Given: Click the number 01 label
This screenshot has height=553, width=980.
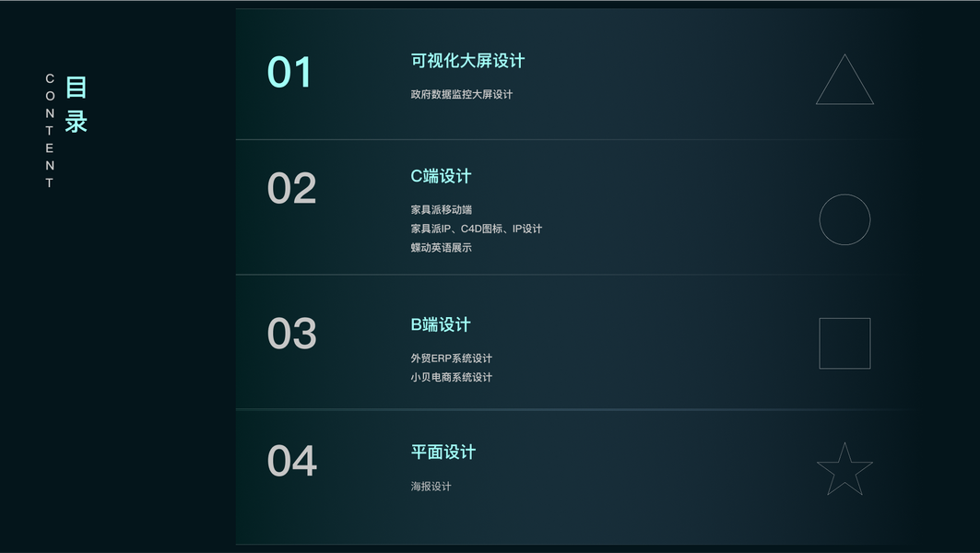Looking at the screenshot, I should point(290,73).
